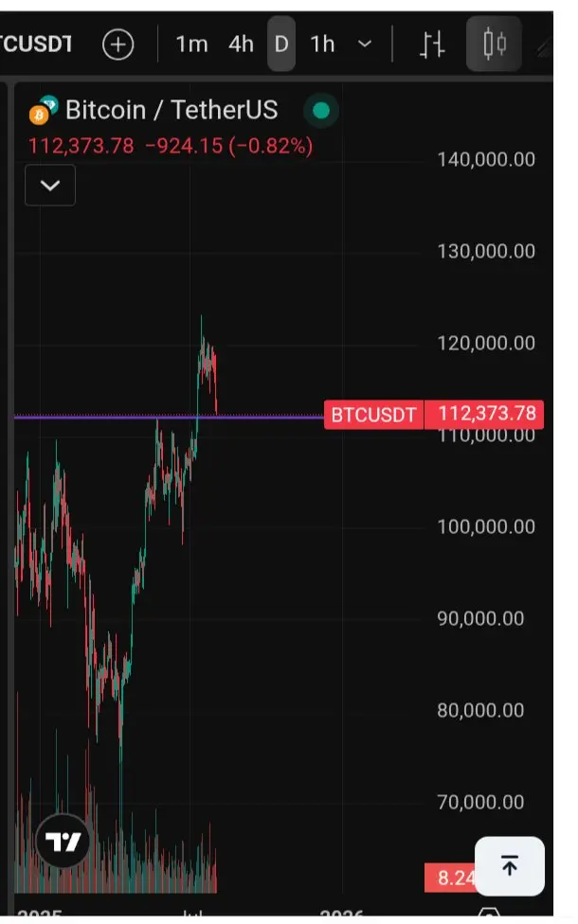Select the 1m timeframe
The width and height of the screenshot is (578, 924).
[191, 44]
